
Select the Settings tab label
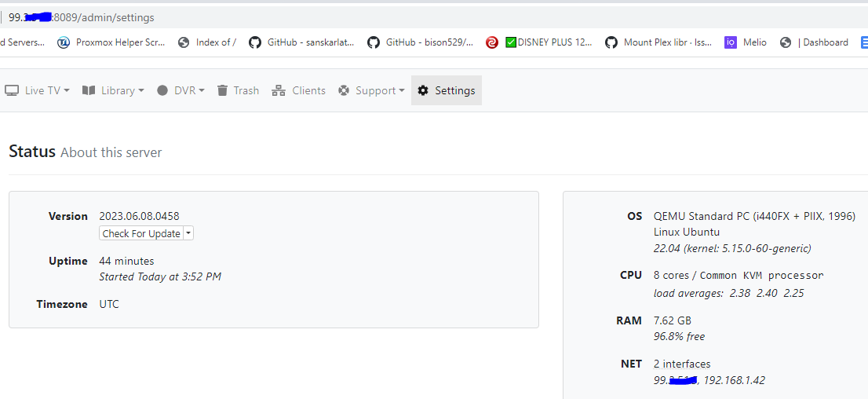click(x=454, y=90)
